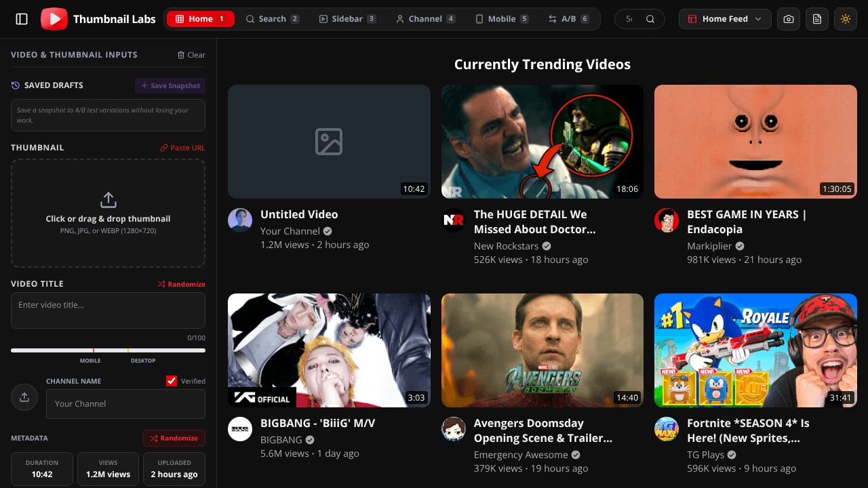Uncheck the Verified checkbox
Screen dimensions: 868x488
tap(172, 381)
